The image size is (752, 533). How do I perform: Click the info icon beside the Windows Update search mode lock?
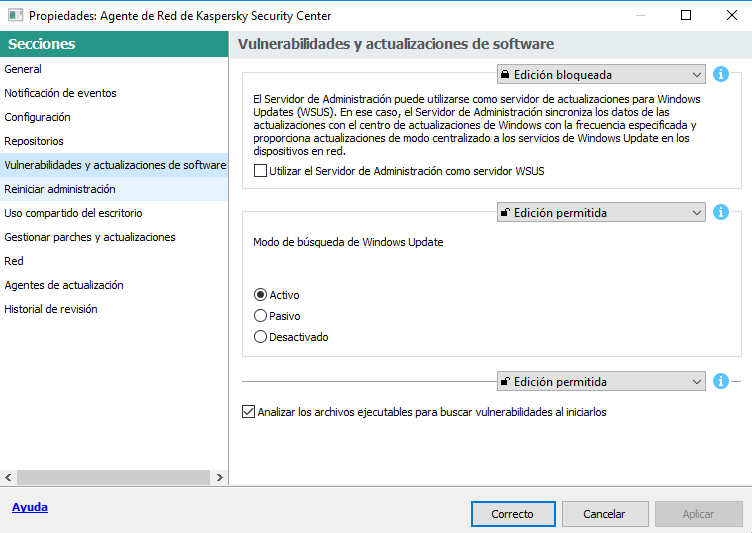tap(720, 212)
